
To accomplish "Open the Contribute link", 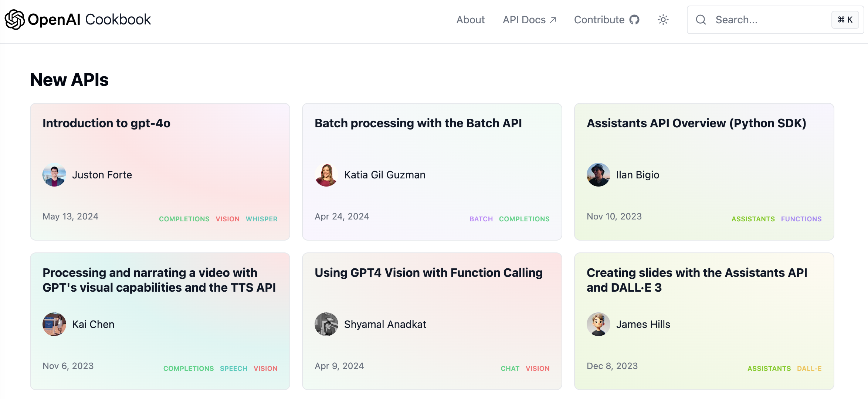I will click(x=607, y=20).
